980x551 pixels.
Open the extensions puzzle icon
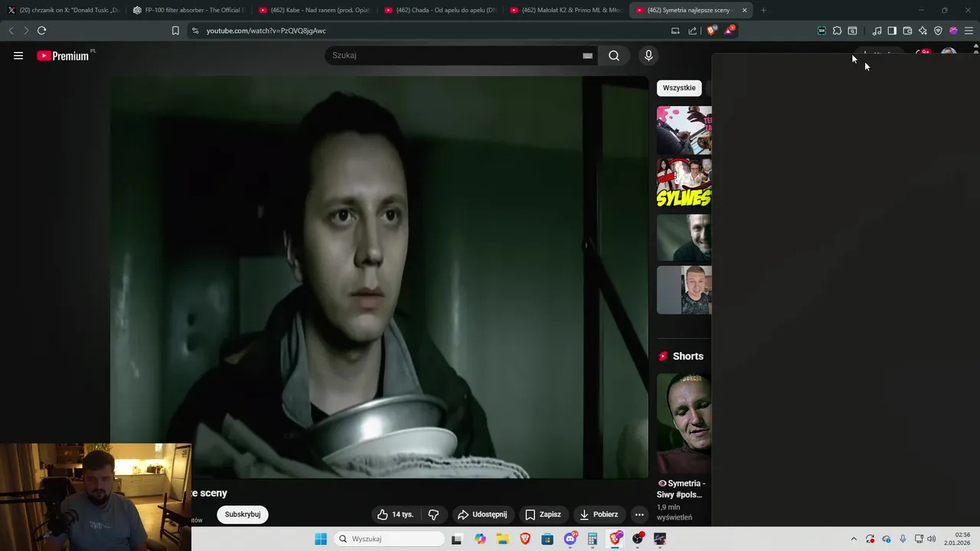pyautogui.click(x=837, y=31)
